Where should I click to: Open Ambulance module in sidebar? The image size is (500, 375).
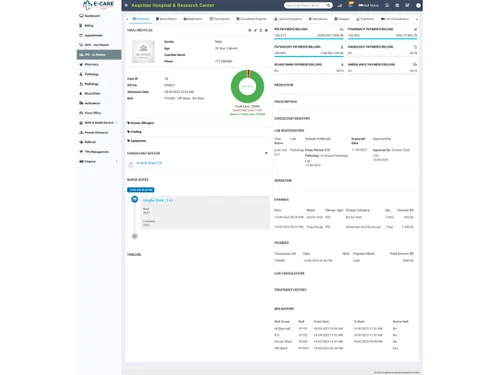pyautogui.click(x=99, y=103)
